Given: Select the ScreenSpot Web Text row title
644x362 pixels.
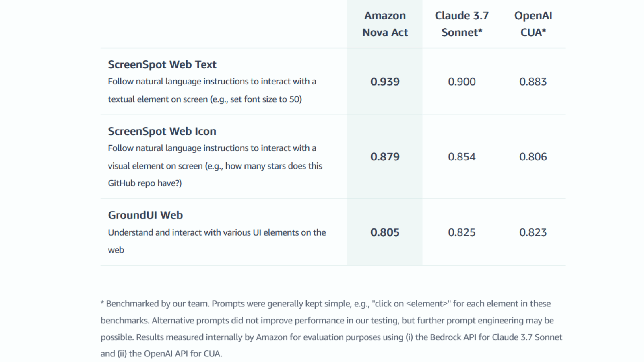Looking at the screenshot, I should pos(162,64).
